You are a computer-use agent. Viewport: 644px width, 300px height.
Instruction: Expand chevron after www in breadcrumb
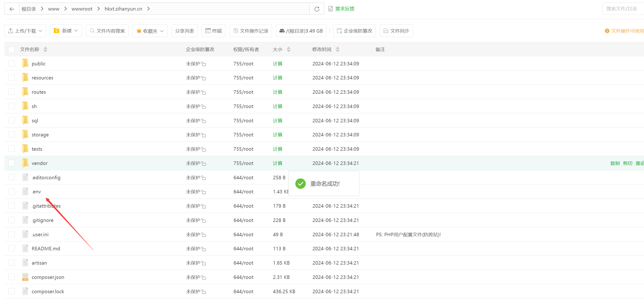click(x=66, y=9)
